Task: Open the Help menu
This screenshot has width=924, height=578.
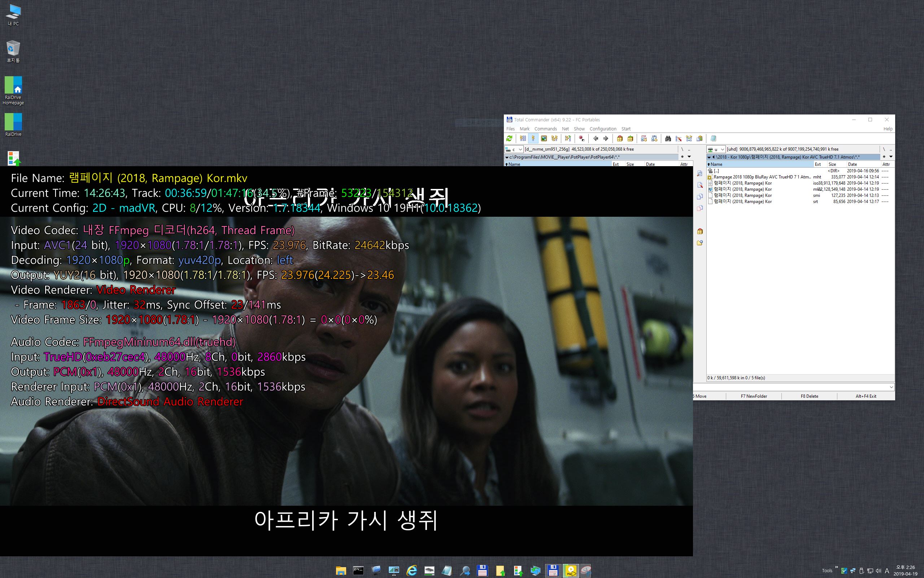Action: 888,129
